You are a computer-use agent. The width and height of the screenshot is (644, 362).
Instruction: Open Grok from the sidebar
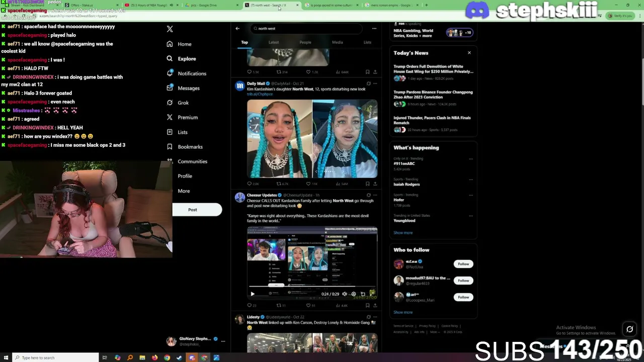tap(178, 103)
